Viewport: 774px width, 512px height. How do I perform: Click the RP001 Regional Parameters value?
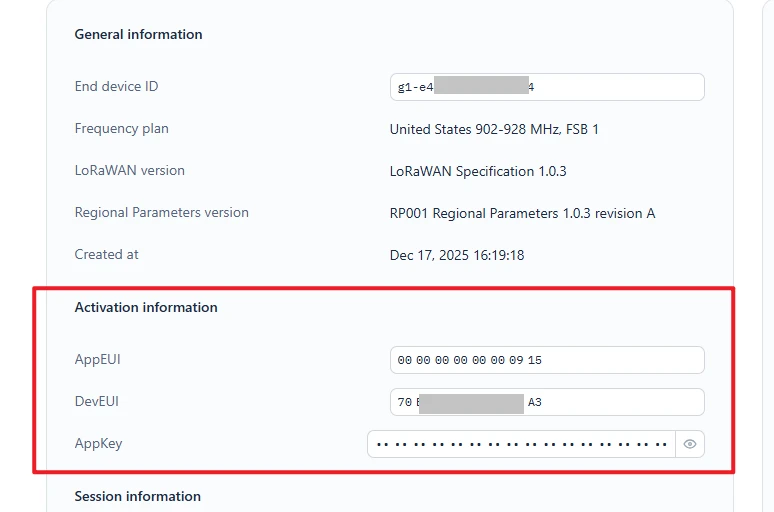click(x=522, y=213)
